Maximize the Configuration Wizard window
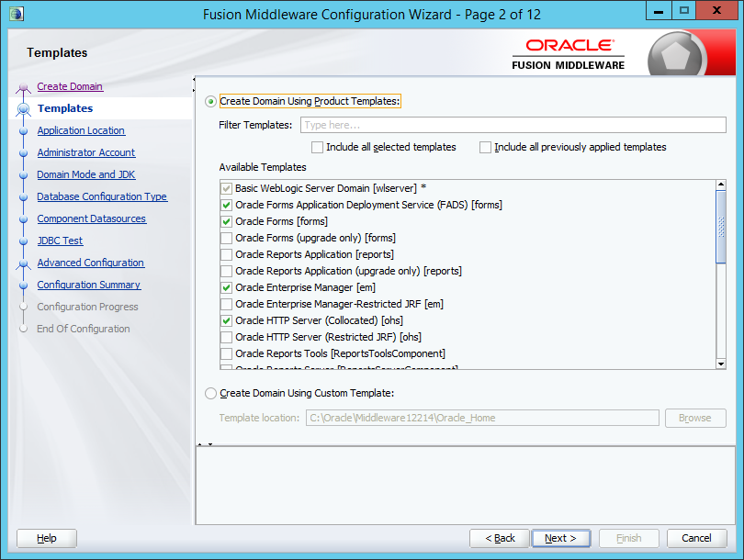The height and width of the screenshot is (560, 744). (683, 11)
